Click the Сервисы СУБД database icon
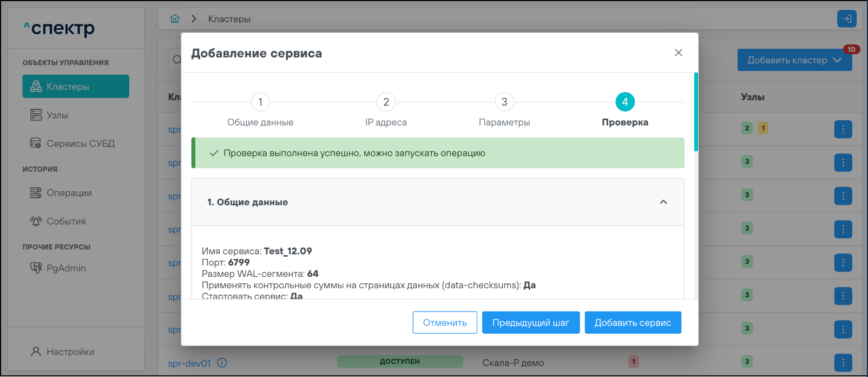Screen dimensions: 868x377 (x=36, y=144)
